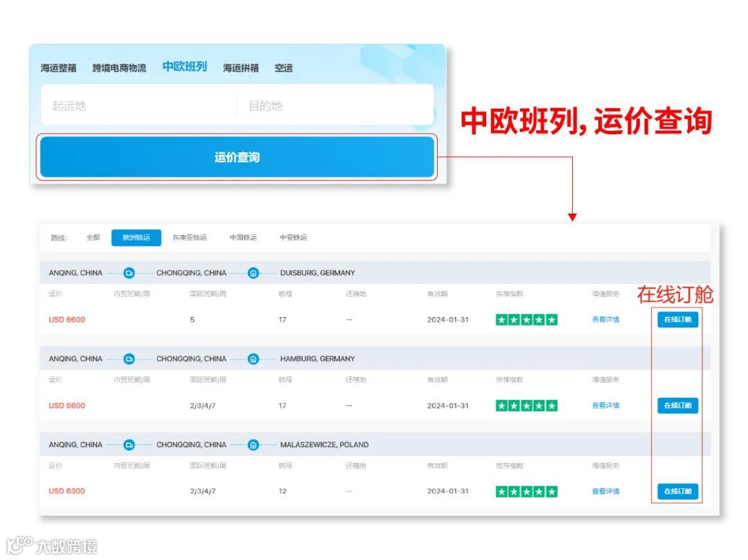The image size is (748, 560).
Task: Switch to the 中欧班列 tab
Action: (183, 68)
